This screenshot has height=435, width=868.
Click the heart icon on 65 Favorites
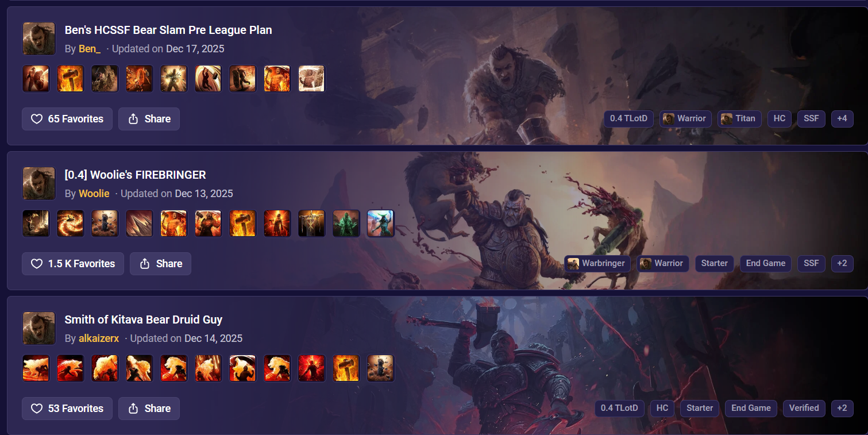(x=37, y=119)
